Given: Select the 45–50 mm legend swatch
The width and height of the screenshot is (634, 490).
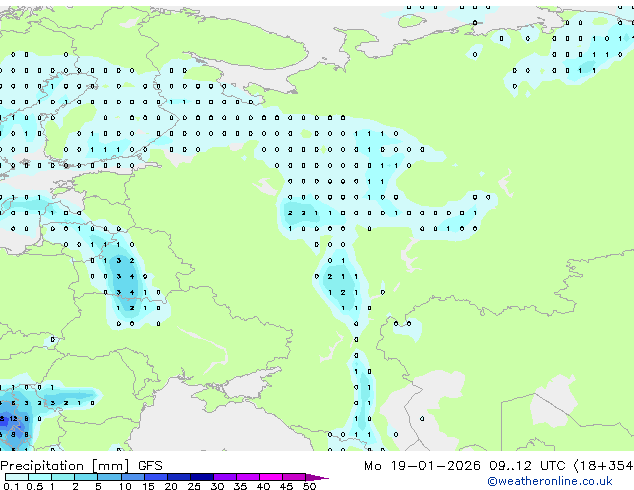Looking at the screenshot, I should coord(294,477).
